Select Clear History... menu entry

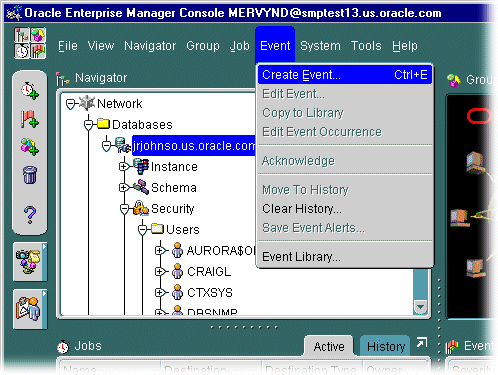tap(345, 209)
